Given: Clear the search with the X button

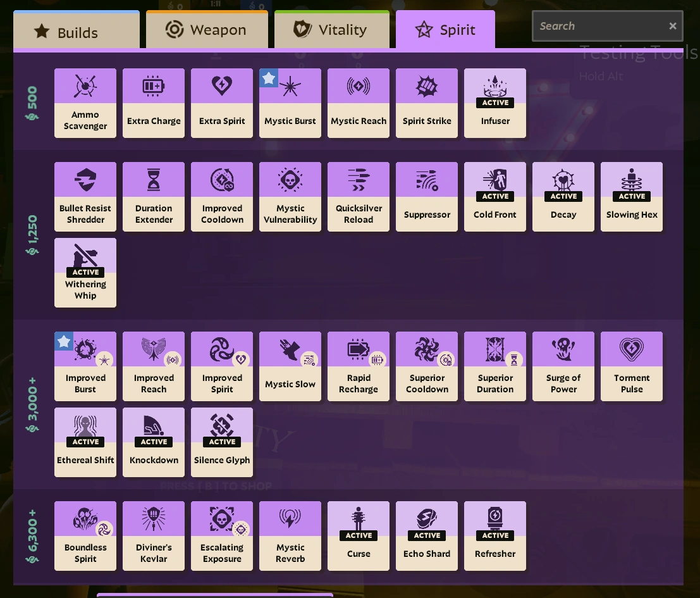Looking at the screenshot, I should pyautogui.click(x=673, y=27).
